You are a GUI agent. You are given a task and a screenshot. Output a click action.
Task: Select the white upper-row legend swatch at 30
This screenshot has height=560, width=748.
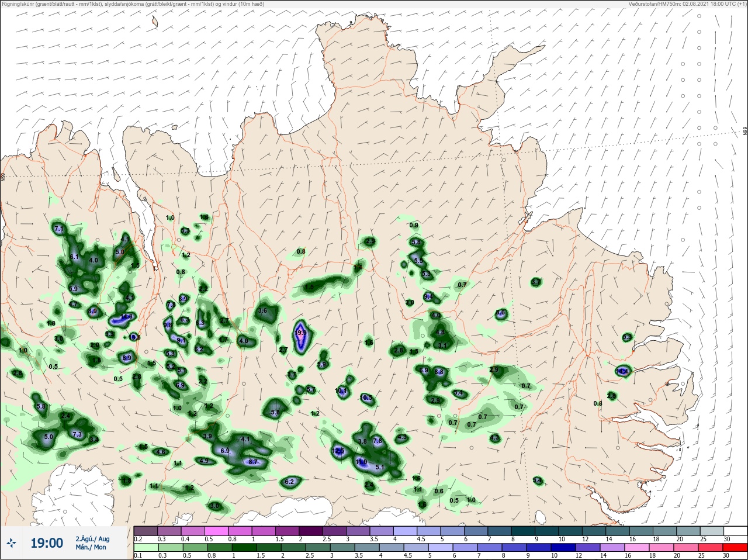pyautogui.click(x=735, y=531)
